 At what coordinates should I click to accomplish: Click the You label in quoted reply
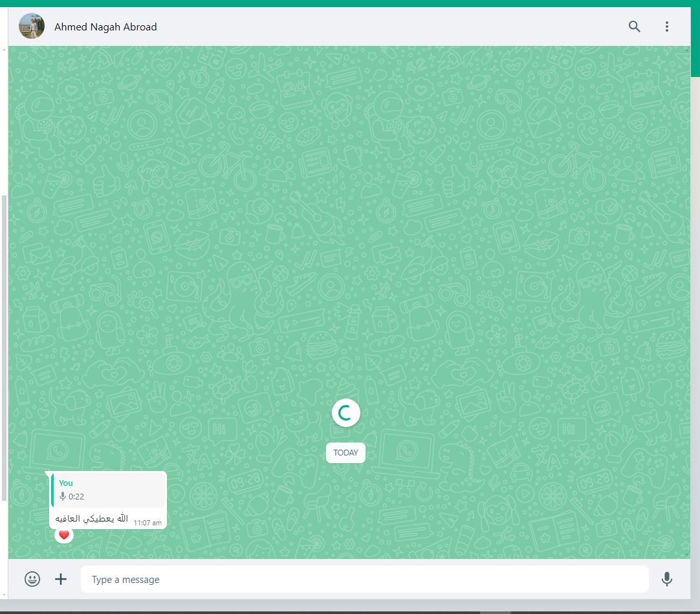[65, 483]
